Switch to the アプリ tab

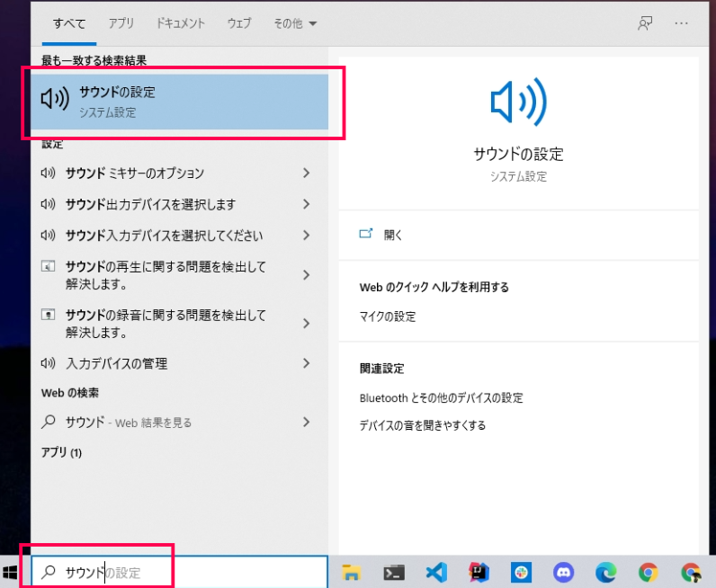click(x=121, y=23)
